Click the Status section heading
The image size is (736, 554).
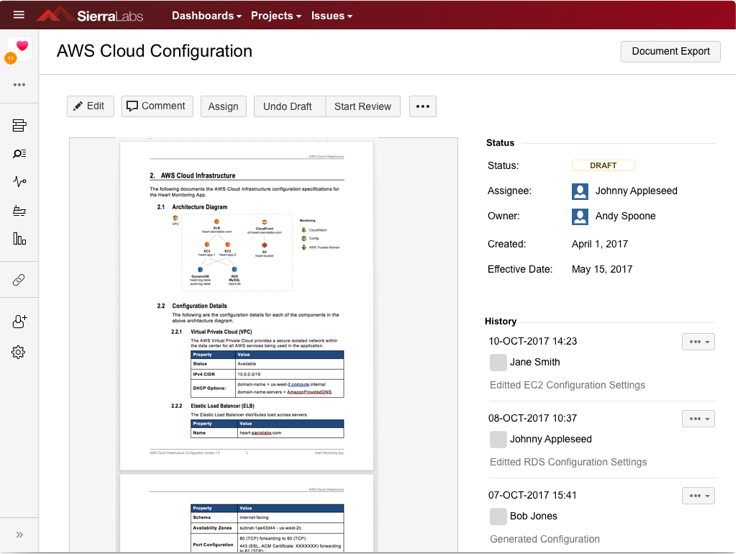500,143
